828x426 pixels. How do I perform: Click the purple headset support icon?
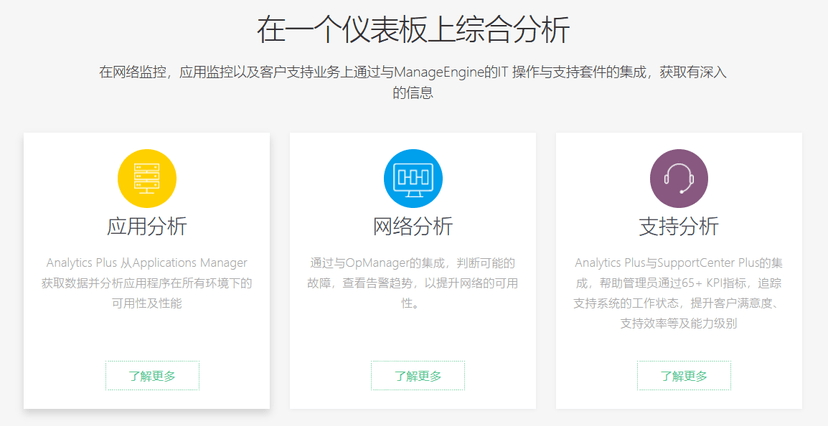coord(678,178)
